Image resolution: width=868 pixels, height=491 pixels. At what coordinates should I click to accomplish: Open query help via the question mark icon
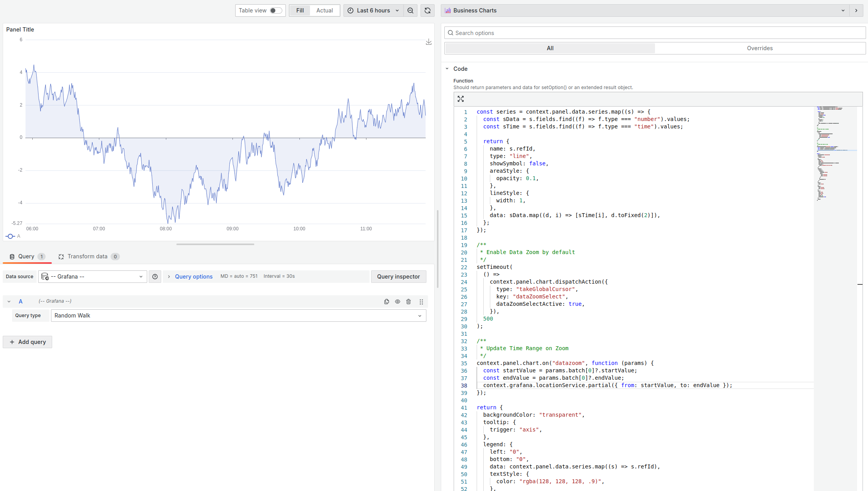(155, 277)
